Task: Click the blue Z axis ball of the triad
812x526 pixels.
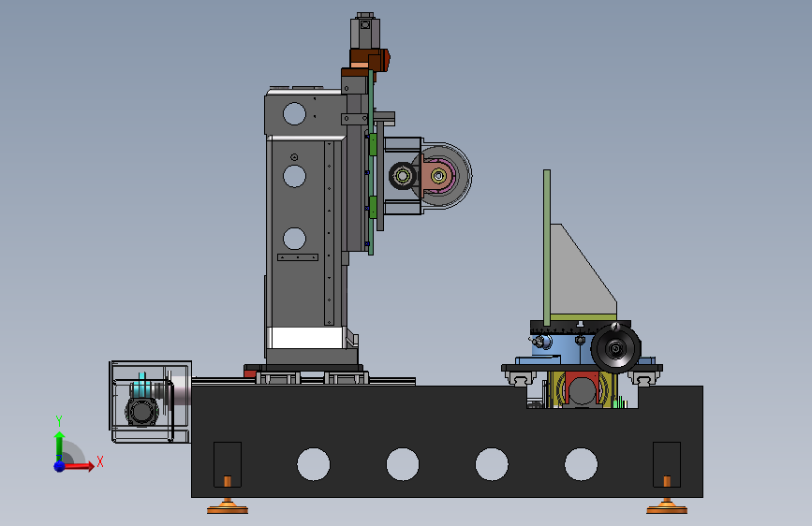Action: coord(59,466)
